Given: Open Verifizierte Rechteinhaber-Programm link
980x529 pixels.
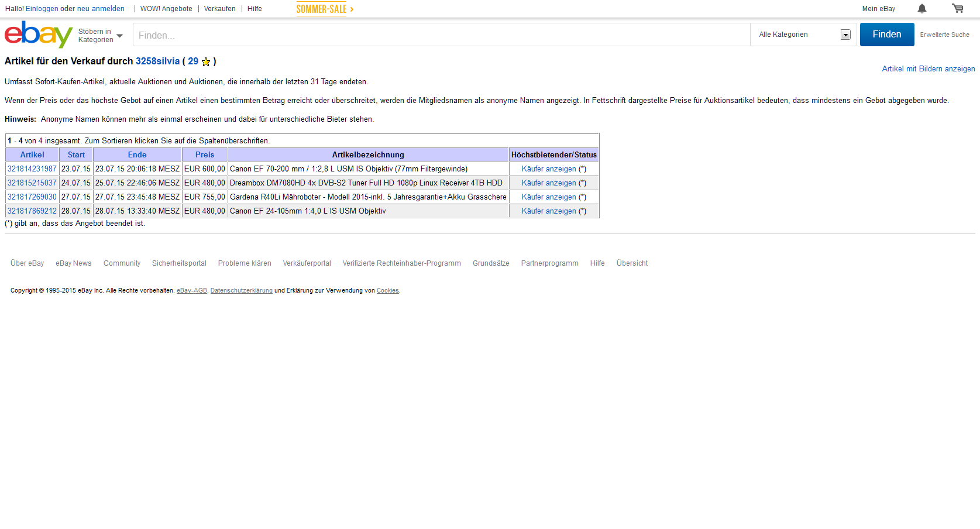Looking at the screenshot, I should (401, 263).
